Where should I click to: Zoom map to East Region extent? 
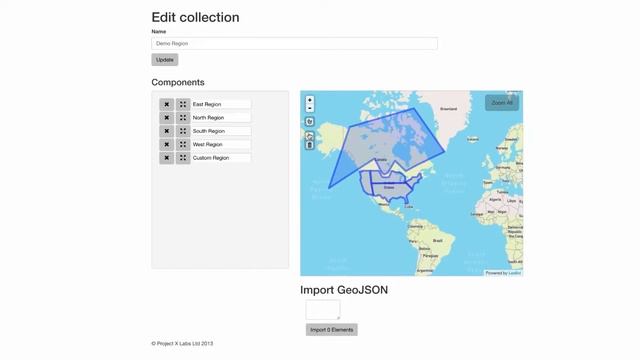click(183, 104)
